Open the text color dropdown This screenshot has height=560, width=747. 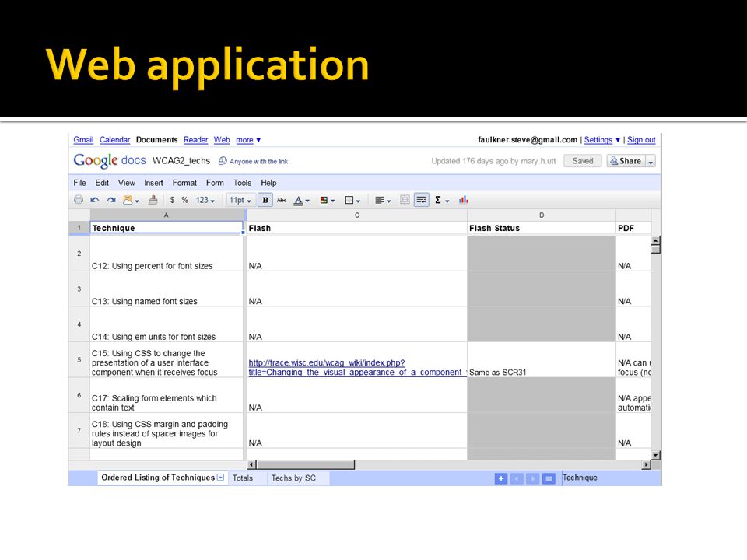click(x=302, y=200)
